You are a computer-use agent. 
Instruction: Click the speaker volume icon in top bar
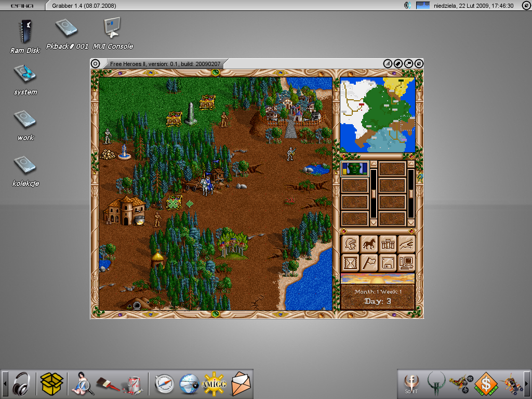click(407, 5)
